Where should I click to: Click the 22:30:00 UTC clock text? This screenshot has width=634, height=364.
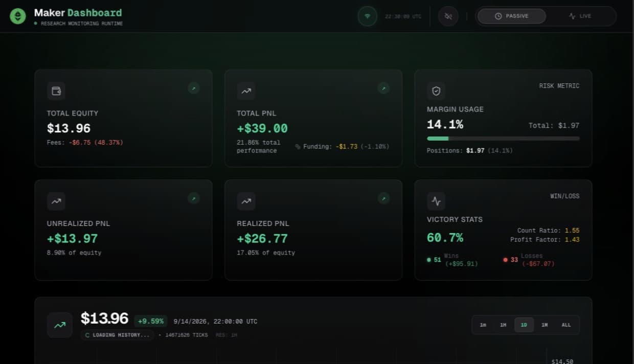click(403, 16)
